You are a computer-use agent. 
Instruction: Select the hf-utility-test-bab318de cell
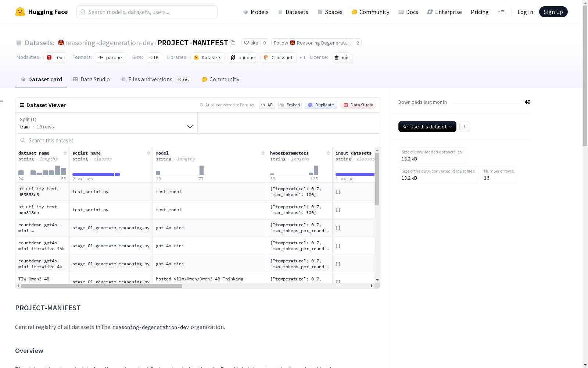tap(42, 210)
